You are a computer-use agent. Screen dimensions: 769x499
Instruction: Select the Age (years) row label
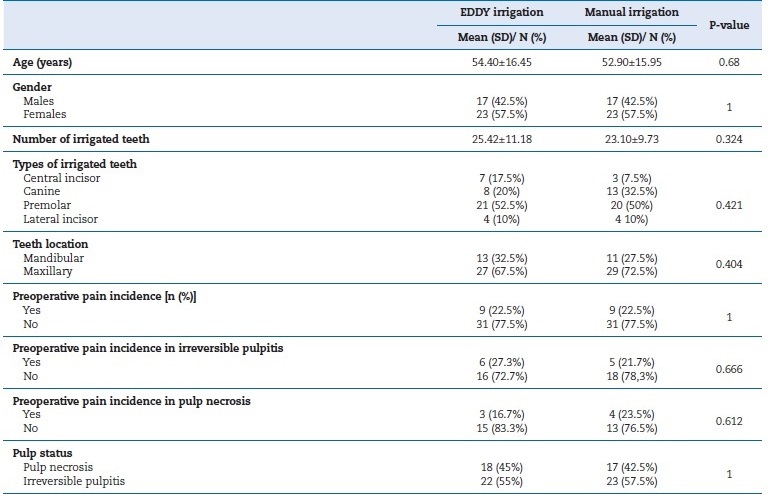[x=42, y=62]
